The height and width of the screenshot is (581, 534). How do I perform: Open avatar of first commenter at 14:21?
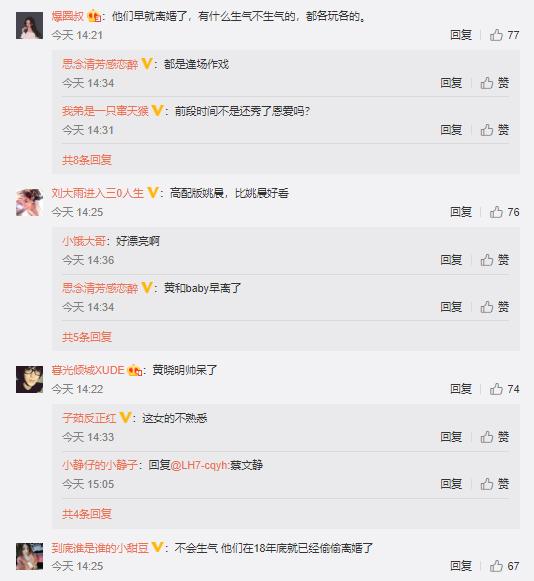(29, 25)
